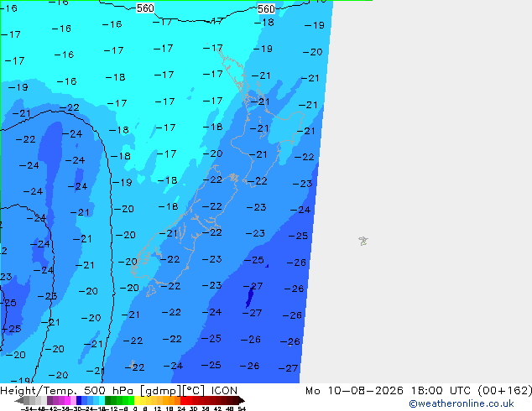
Task: Click the dark blue cold patch under '-27'
Action: (250, 296)
